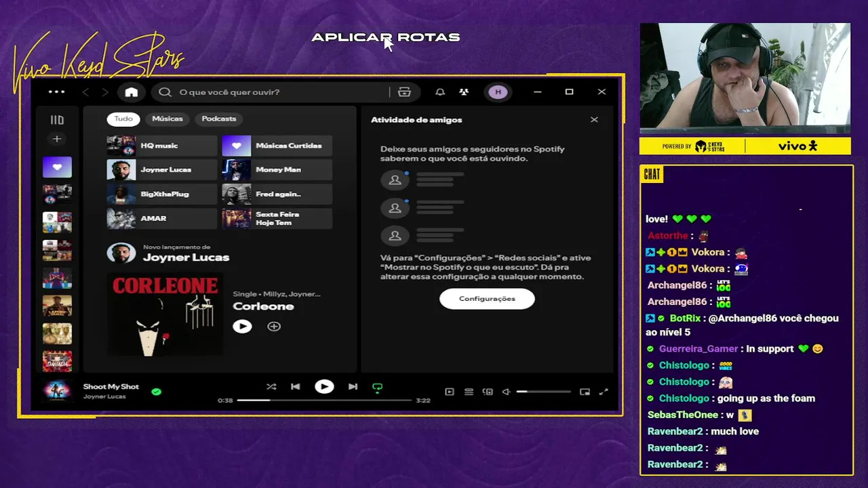Open Joyner Lucas under 'Novo lançamento de'
The image size is (868, 488).
point(186,258)
